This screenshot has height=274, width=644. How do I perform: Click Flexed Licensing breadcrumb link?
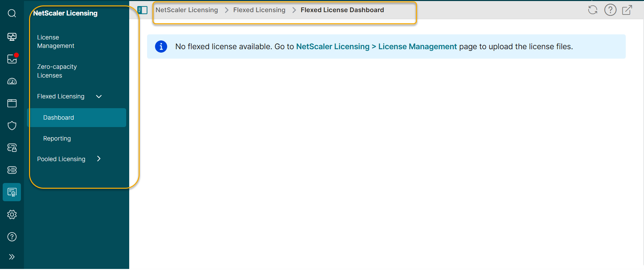[x=259, y=10]
